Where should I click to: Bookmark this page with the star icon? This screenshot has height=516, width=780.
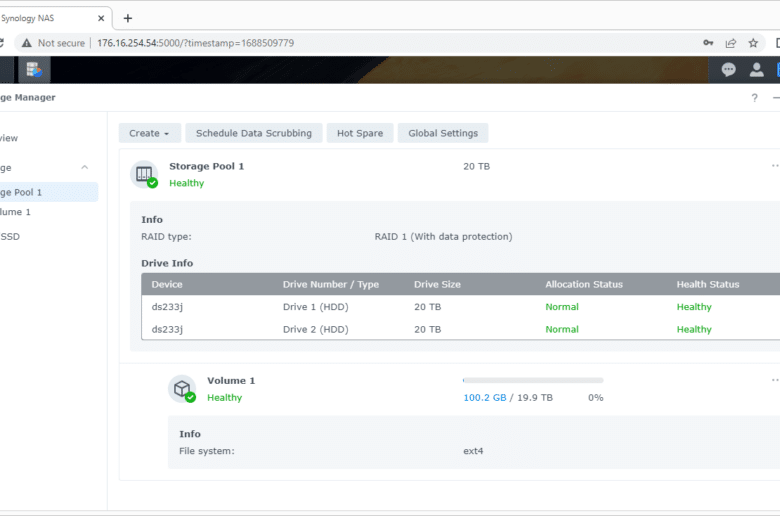[753, 43]
